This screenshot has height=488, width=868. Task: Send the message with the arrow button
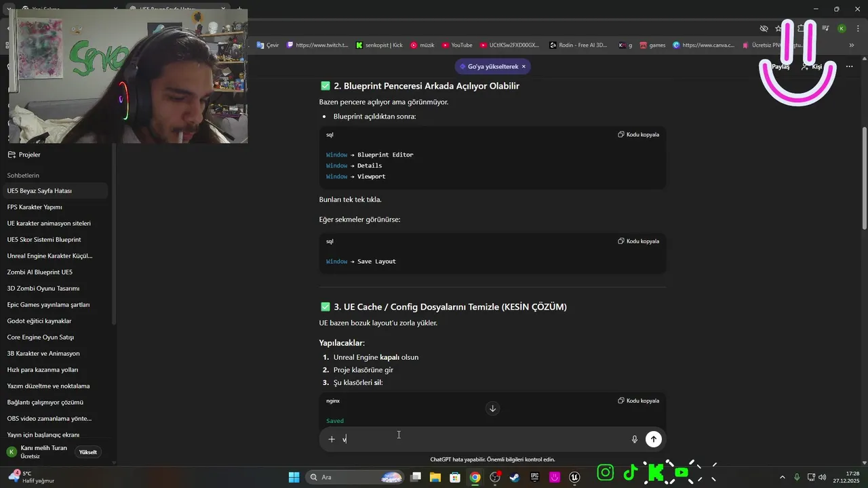(653, 439)
